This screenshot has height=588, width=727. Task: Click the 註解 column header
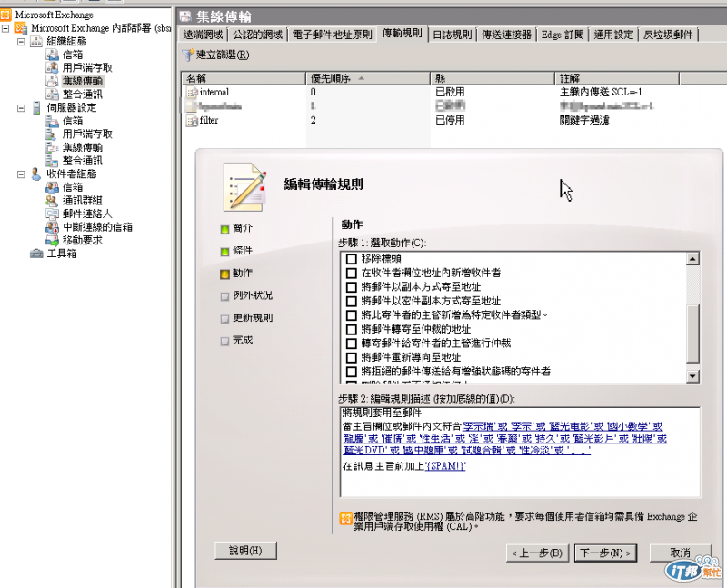(617, 78)
